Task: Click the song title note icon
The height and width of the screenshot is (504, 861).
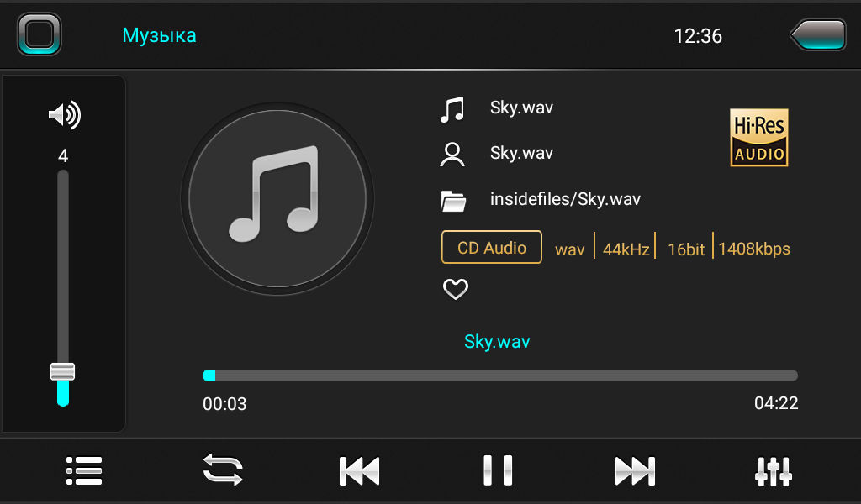Action: click(452, 109)
